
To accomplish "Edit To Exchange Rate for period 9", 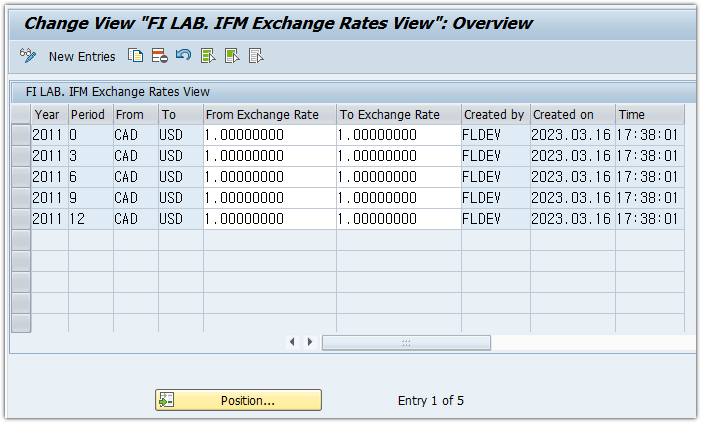I will (398, 198).
